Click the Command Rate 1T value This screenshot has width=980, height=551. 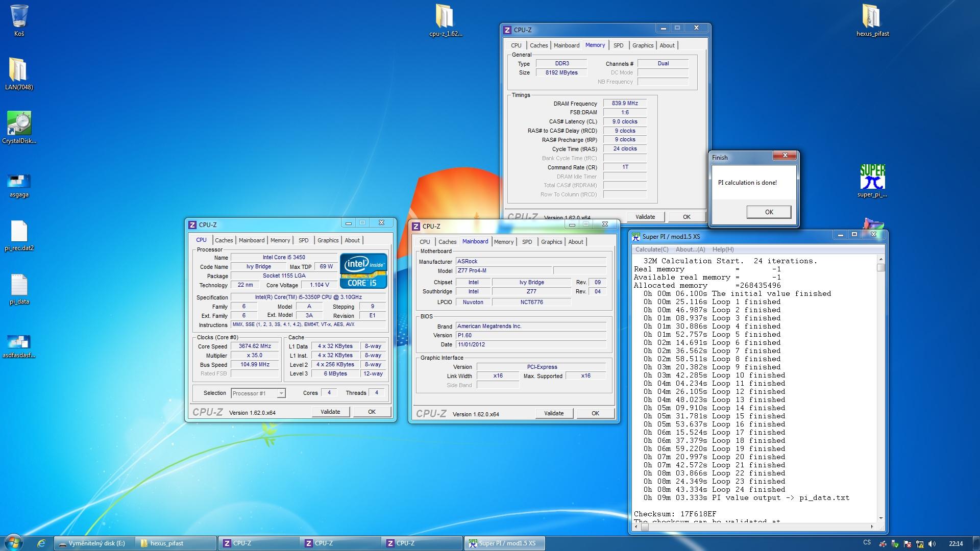tap(625, 167)
